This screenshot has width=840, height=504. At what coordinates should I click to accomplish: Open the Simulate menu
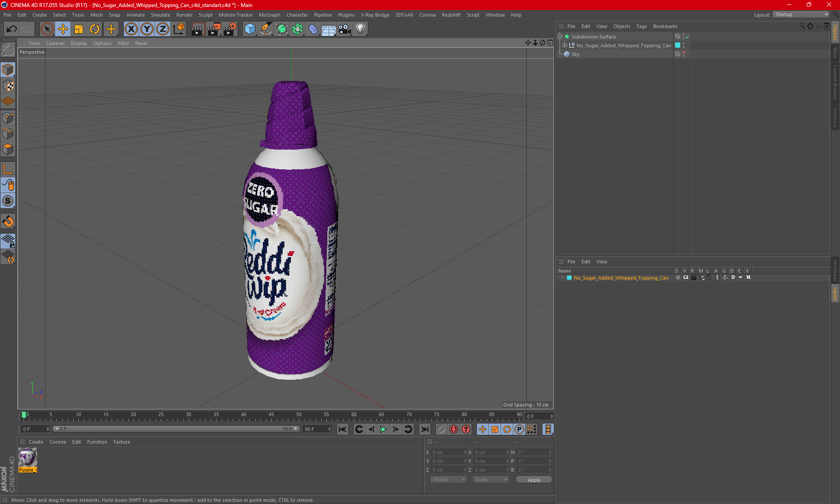pyautogui.click(x=161, y=15)
